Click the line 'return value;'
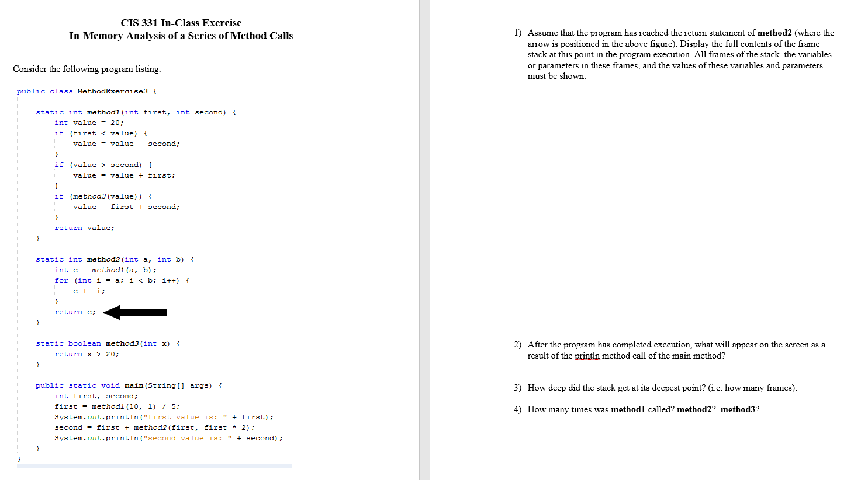This screenshot has width=868, height=480. pos(84,228)
